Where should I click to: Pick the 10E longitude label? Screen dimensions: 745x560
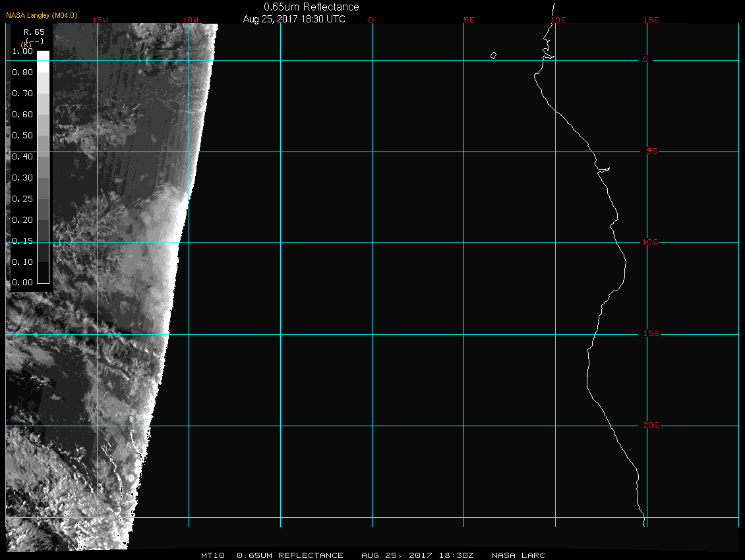click(558, 20)
